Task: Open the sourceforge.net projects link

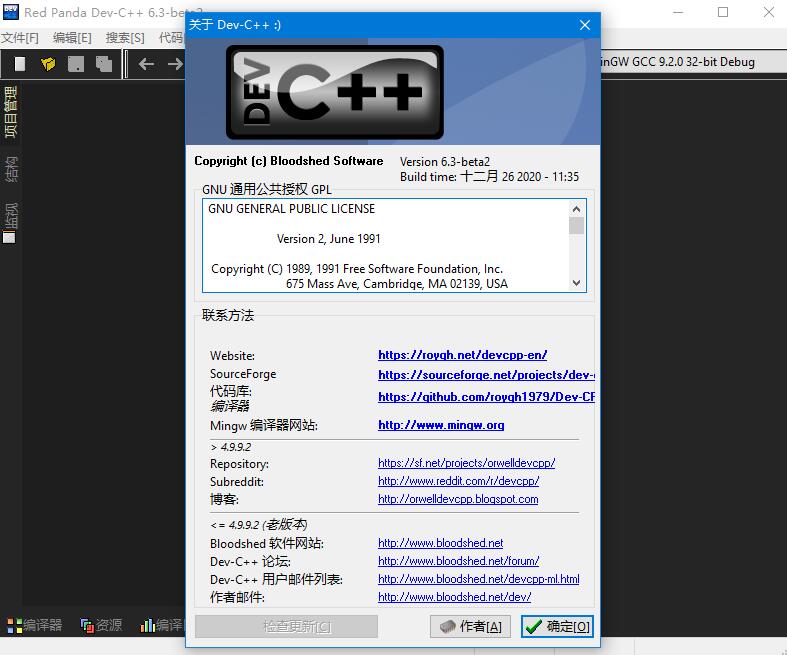Action: [486, 375]
